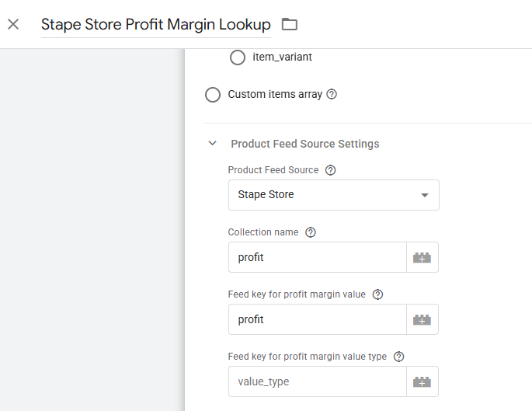Edit the value_type input field
Image resolution: width=532 pixels, height=411 pixels.
(x=317, y=381)
